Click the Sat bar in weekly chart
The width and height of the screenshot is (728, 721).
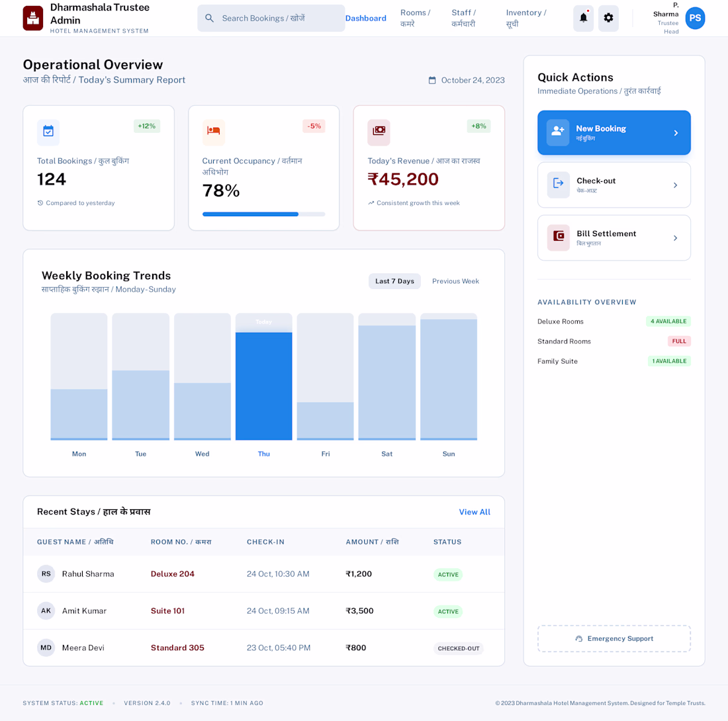tap(387, 382)
